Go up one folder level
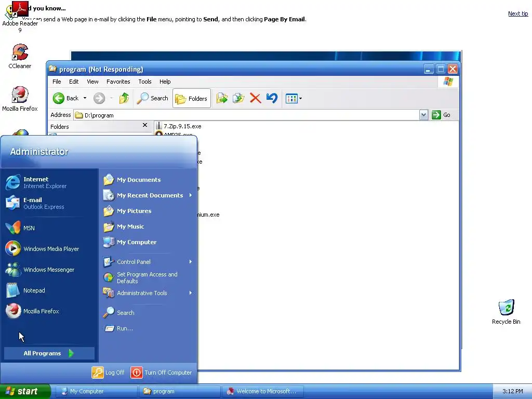 [x=124, y=98]
